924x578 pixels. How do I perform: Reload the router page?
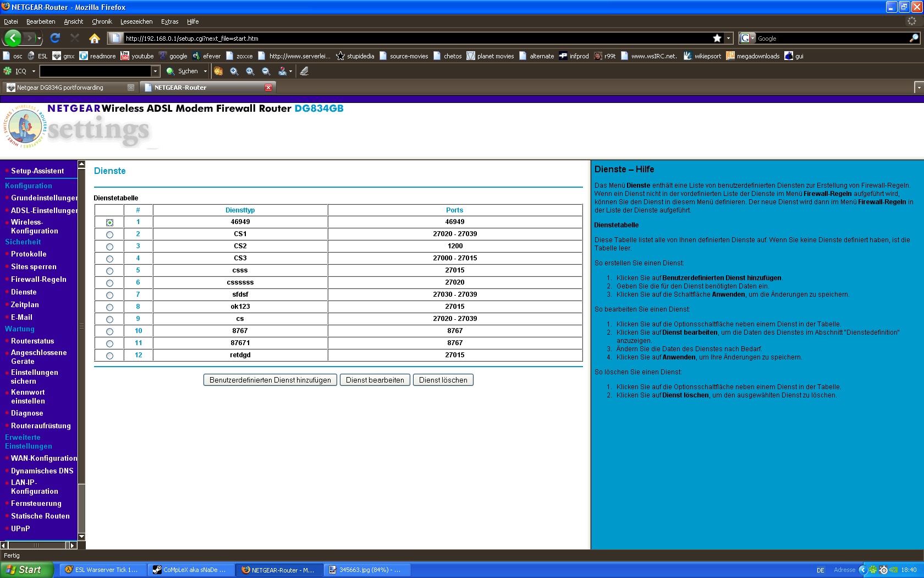pyautogui.click(x=55, y=38)
